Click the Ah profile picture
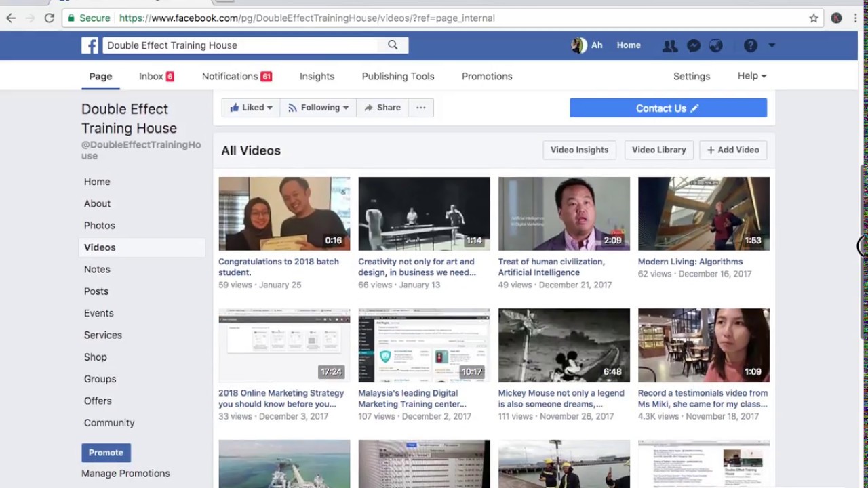Screen dimensions: 868x488 [578, 45]
